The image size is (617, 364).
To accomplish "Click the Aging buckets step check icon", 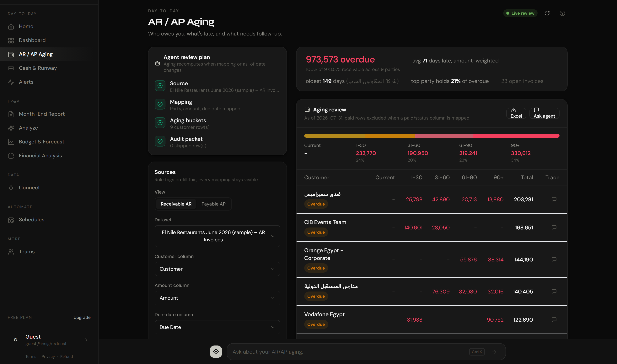I will point(160,123).
